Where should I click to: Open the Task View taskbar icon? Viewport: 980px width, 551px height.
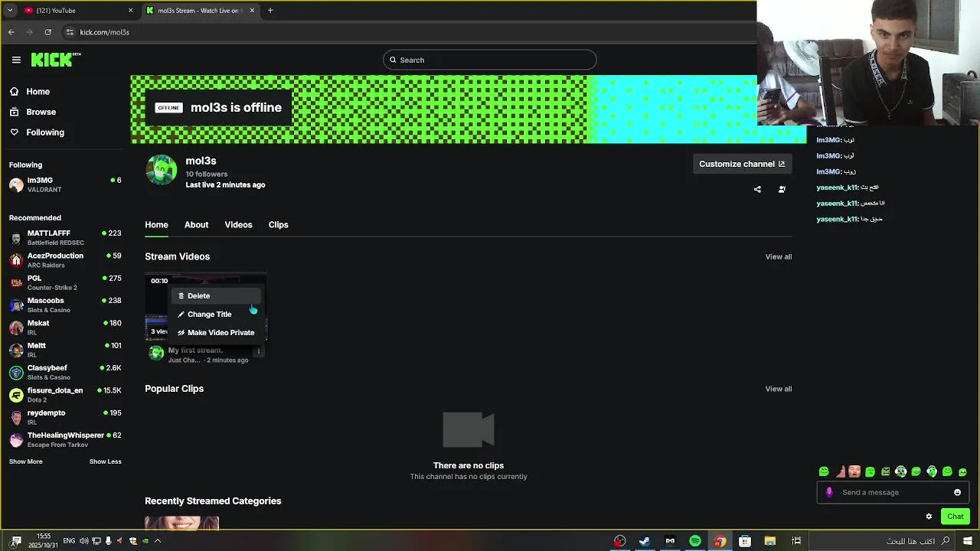(796, 541)
